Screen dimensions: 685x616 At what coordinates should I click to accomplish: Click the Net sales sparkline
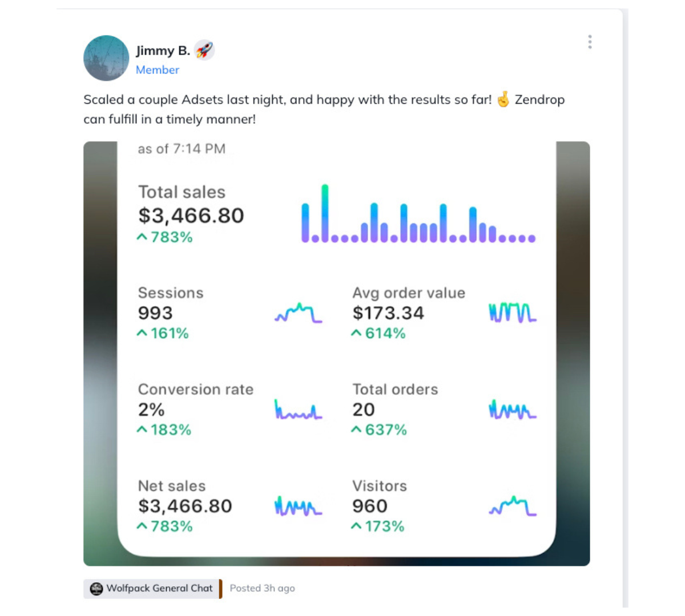click(299, 506)
